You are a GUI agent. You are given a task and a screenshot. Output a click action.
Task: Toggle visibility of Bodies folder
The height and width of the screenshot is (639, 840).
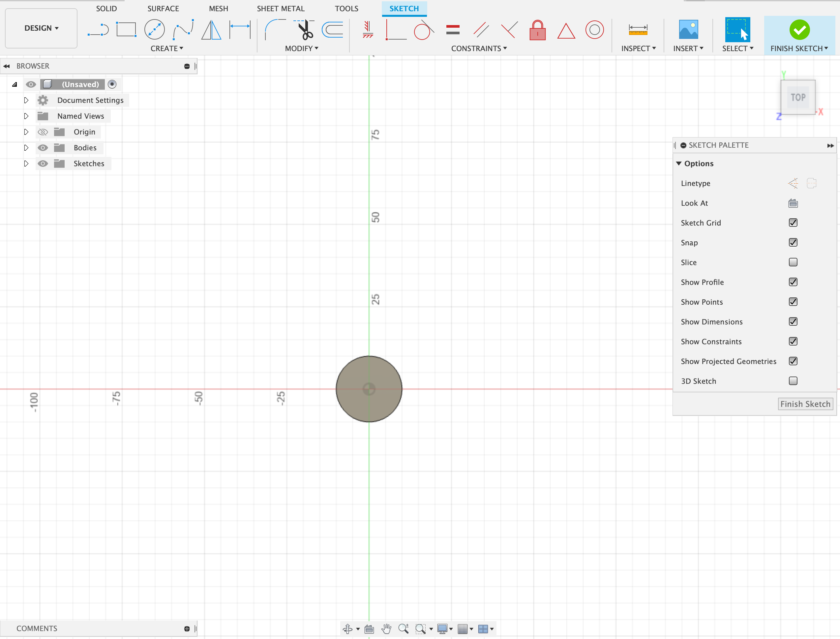tap(42, 148)
